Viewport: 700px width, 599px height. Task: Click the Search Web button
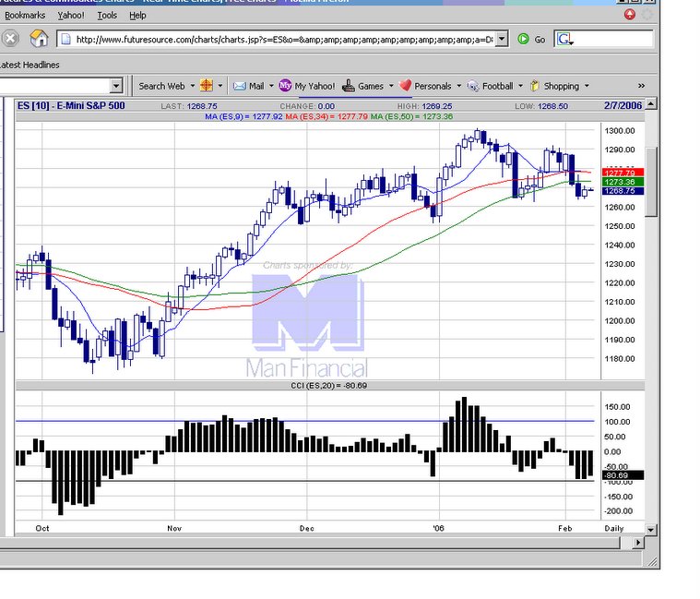tap(161, 86)
